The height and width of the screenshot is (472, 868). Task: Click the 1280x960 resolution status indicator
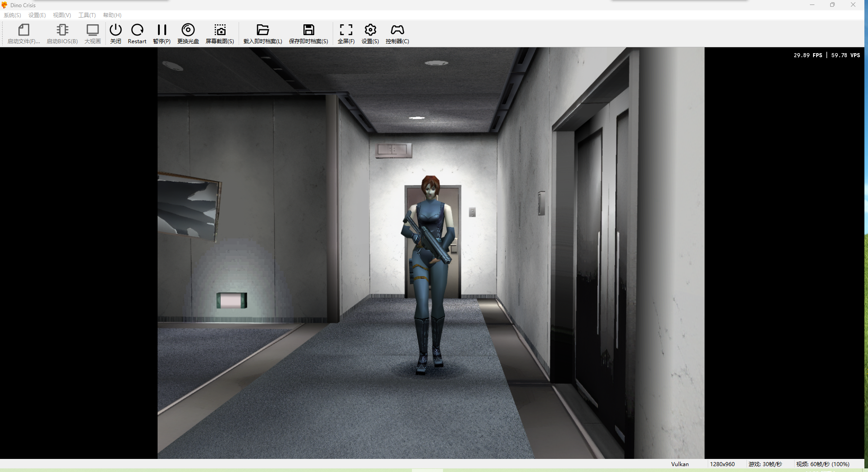click(x=722, y=464)
